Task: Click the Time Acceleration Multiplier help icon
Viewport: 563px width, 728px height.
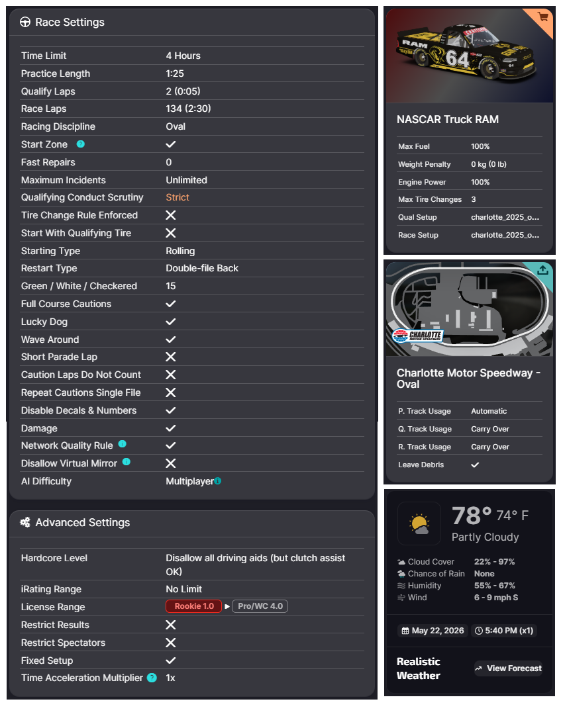Action: coord(152,678)
